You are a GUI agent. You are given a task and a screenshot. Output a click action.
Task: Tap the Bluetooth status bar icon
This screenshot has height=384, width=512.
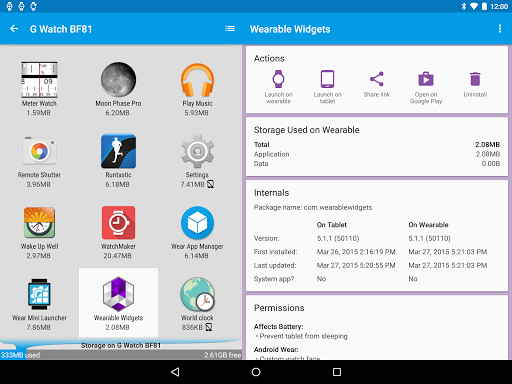coord(464,6)
